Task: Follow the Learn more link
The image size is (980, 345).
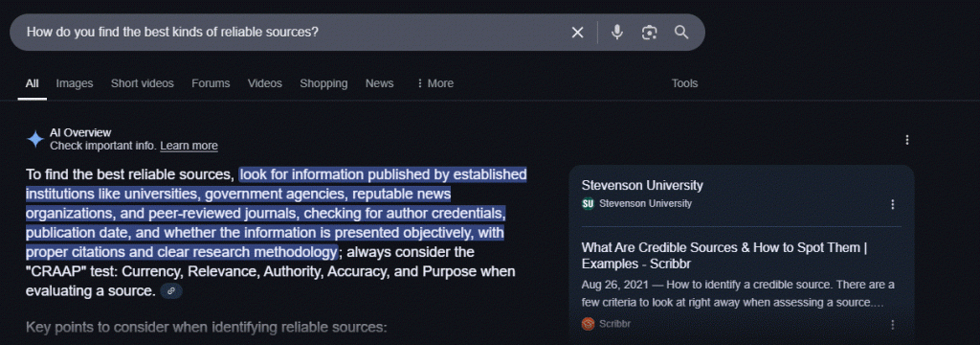Action: (x=189, y=146)
